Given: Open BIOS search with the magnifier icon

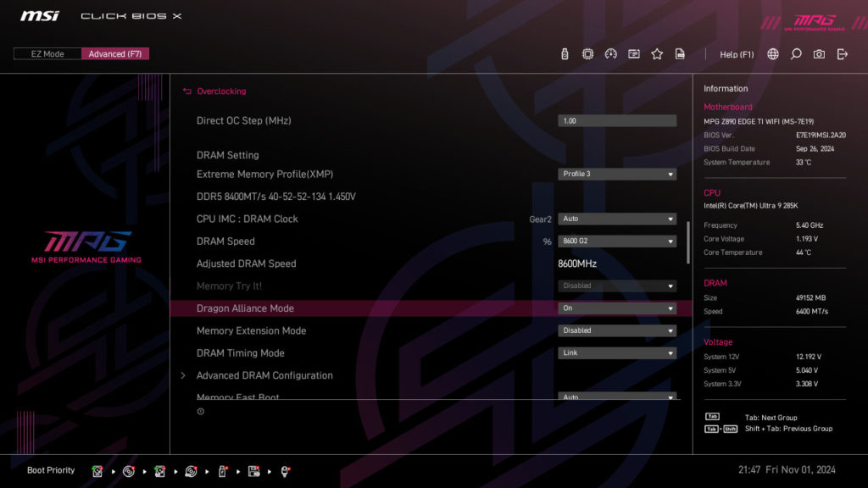Looking at the screenshot, I should pos(794,53).
